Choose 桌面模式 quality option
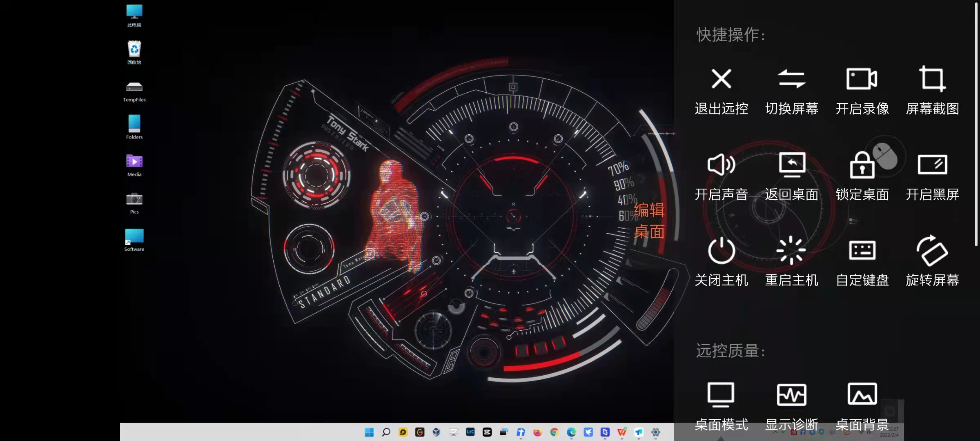 (721, 407)
